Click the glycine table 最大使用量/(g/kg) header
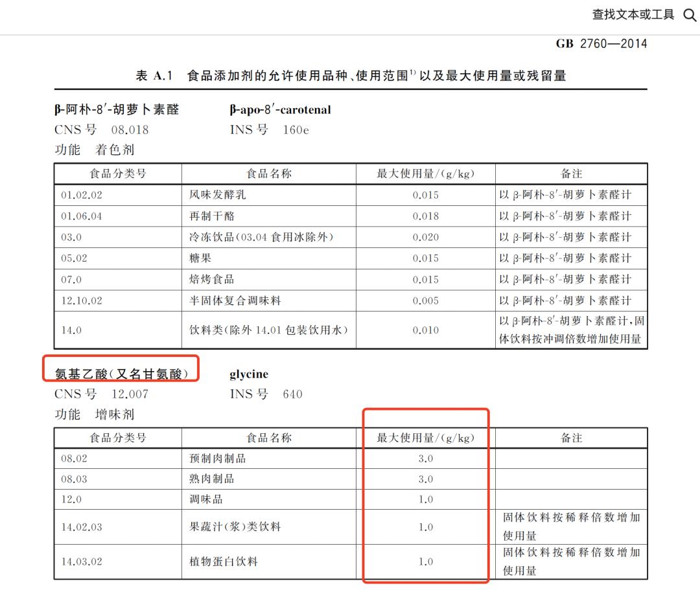This screenshot has width=700, height=590. [x=425, y=438]
